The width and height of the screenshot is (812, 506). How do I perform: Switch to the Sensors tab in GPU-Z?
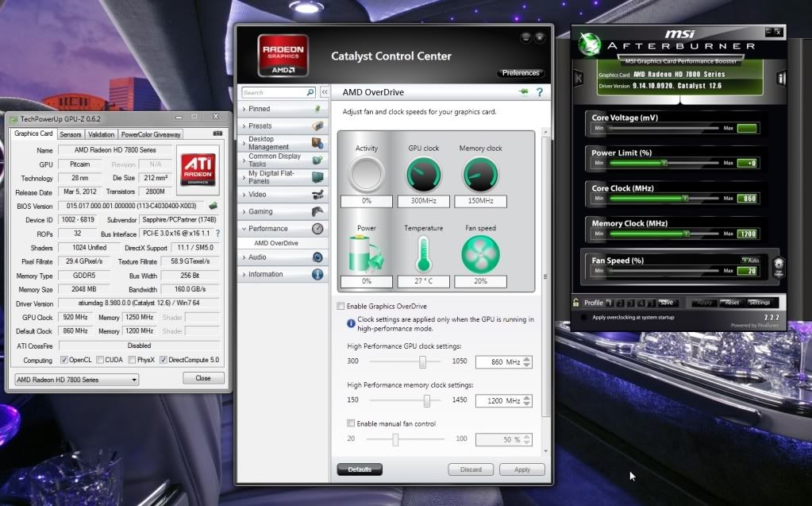(71, 134)
